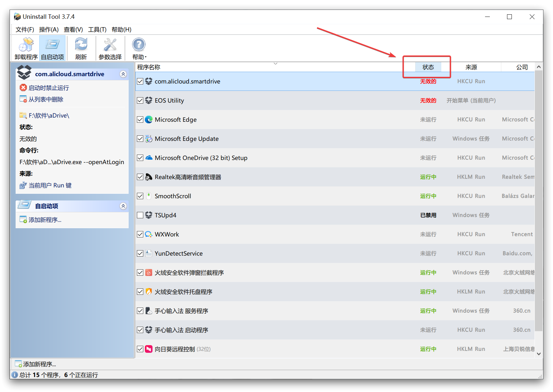553x392 pixels.
Task: Click the YunDetectService document icon
Action: (x=149, y=253)
